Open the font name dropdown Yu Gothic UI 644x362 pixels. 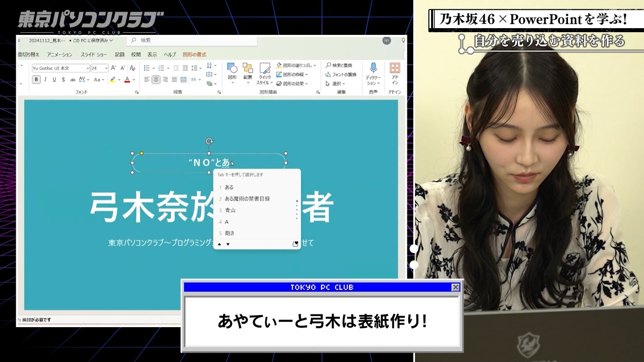pos(87,68)
